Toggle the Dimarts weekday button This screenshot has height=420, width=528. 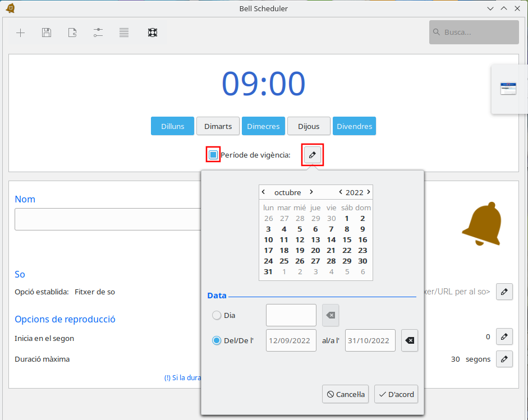click(218, 126)
